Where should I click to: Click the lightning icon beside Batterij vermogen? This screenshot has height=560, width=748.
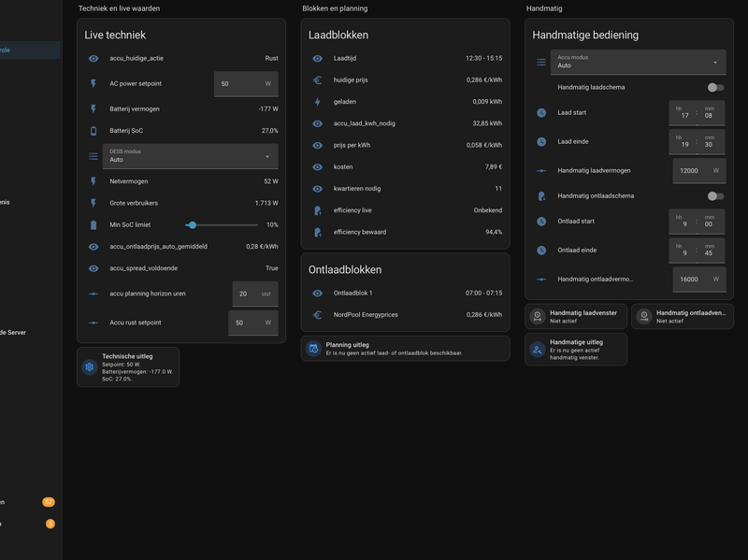tap(93, 108)
